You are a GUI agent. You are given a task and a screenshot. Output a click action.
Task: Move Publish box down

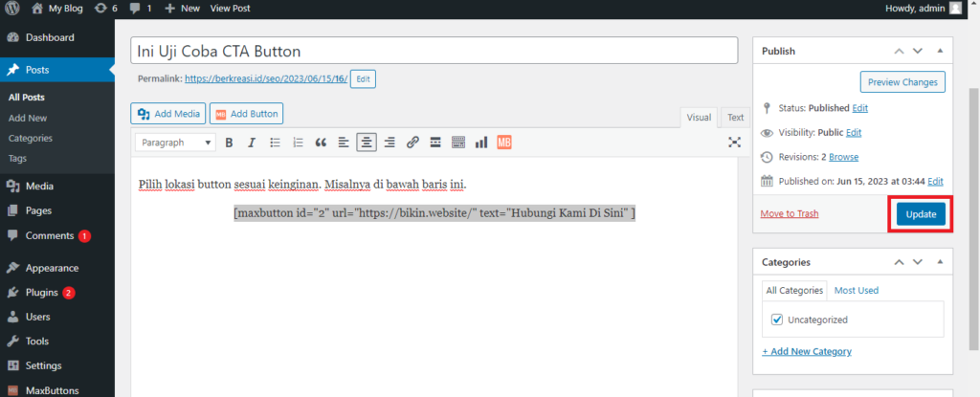(x=918, y=51)
